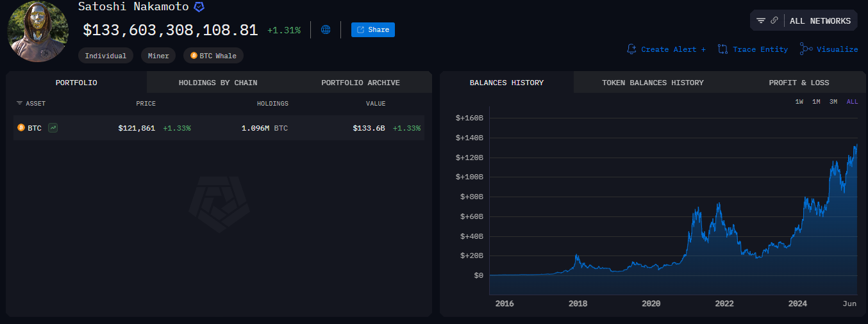Click the link chain icon in network selector
The width and height of the screenshot is (868, 324).
[x=774, y=20]
